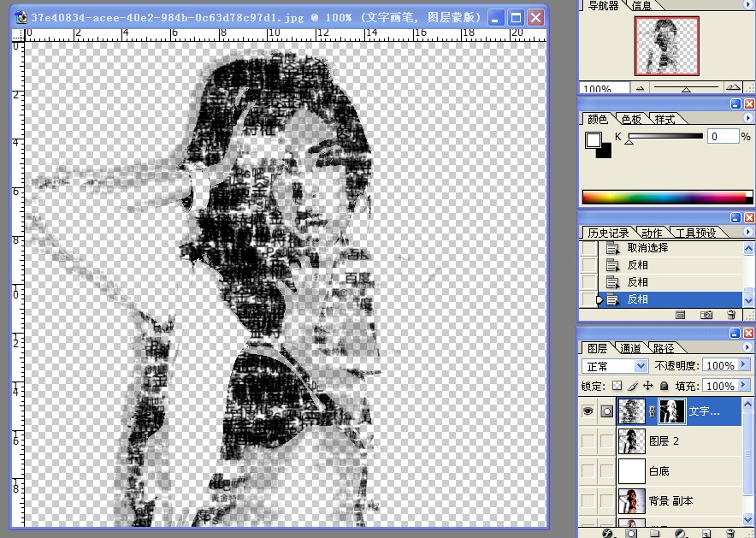Pick a color from the spectrum bar
Image resolution: width=756 pixels, height=538 pixels.
tap(667, 197)
